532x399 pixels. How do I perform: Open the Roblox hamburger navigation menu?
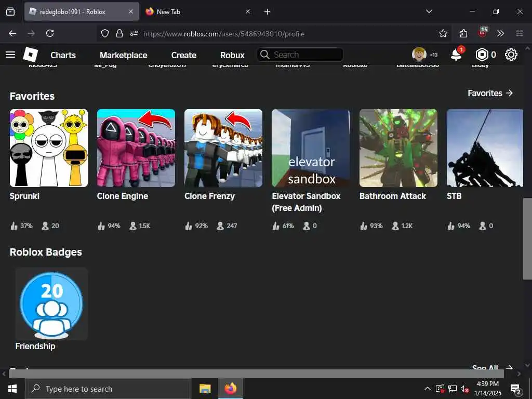click(10, 55)
